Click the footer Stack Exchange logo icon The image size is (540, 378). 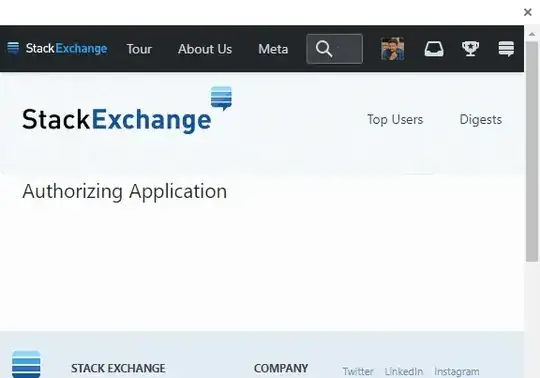point(26,364)
